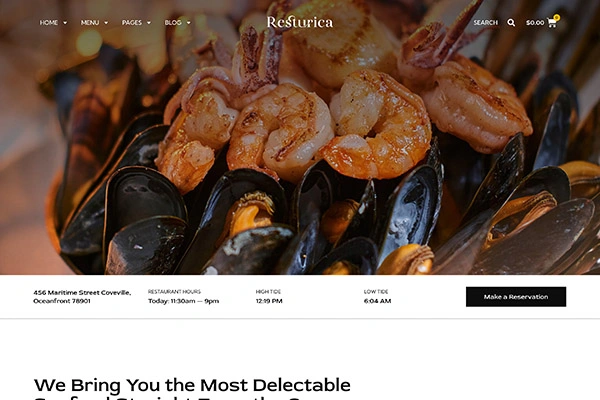600x400 pixels.
Task: Click the Make a Reservation button
Action: tap(516, 297)
